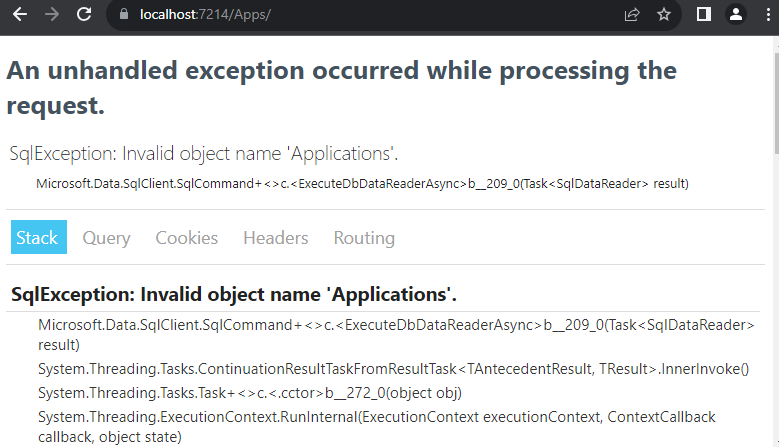779x447 pixels.
Task: Reload the localhost page
Action: [84, 15]
